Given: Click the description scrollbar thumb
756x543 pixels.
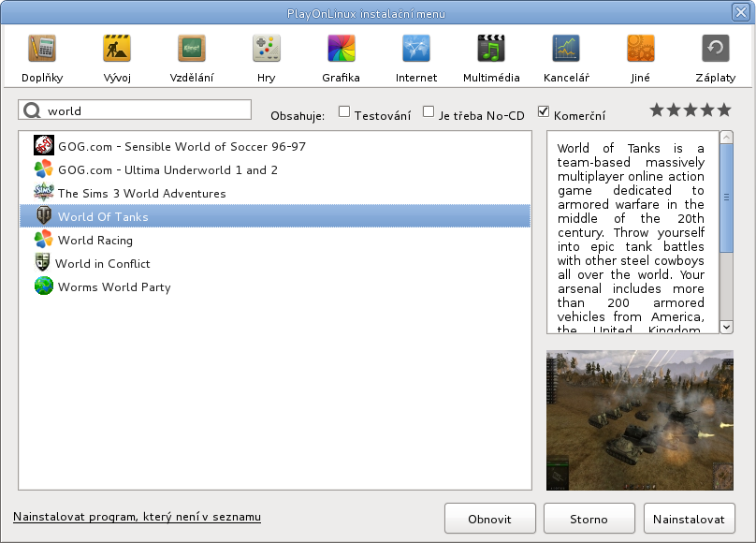Looking at the screenshot, I should click(x=727, y=198).
